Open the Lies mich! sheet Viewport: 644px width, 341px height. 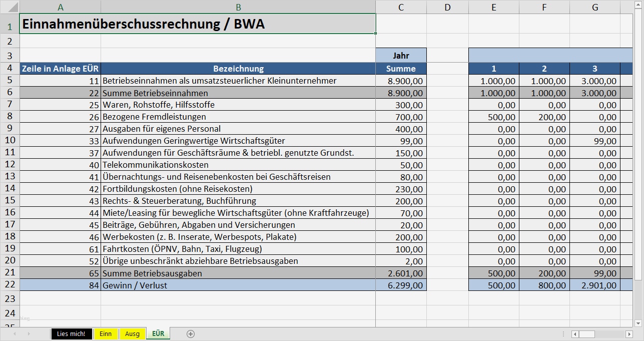(71, 333)
